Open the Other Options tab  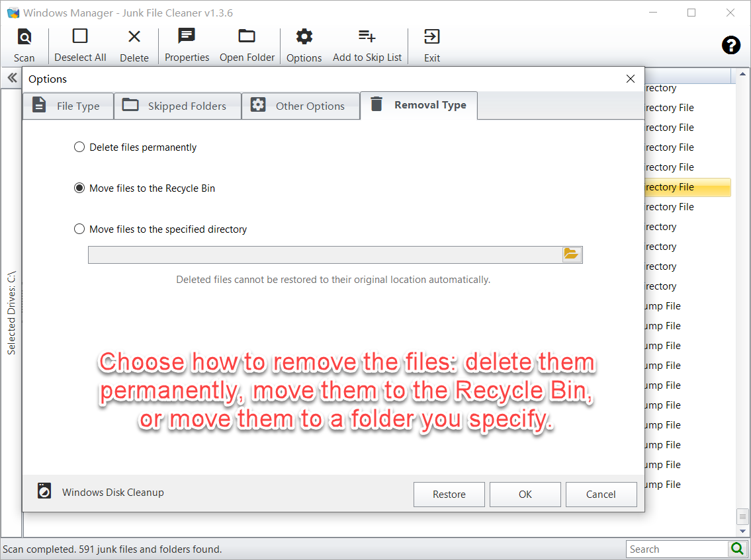click(x=301, y=106)
